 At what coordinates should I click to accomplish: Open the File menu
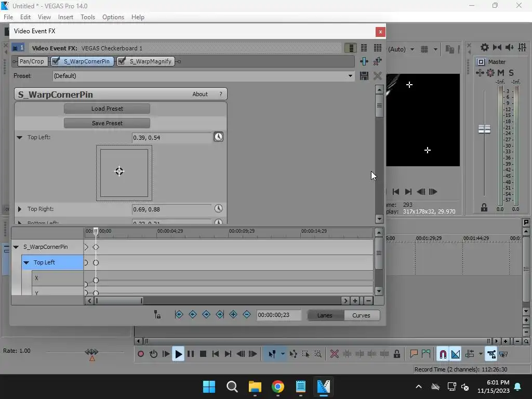click(8, 17)
